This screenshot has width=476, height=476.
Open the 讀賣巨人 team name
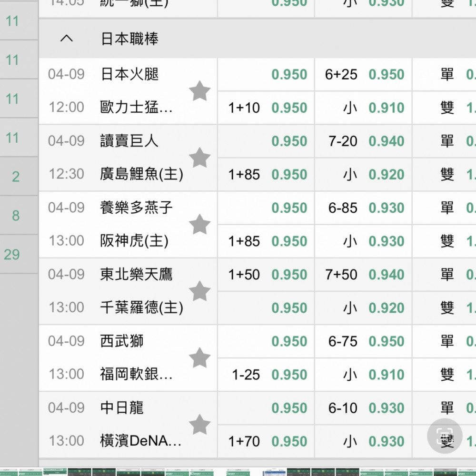tap(129, 141)
